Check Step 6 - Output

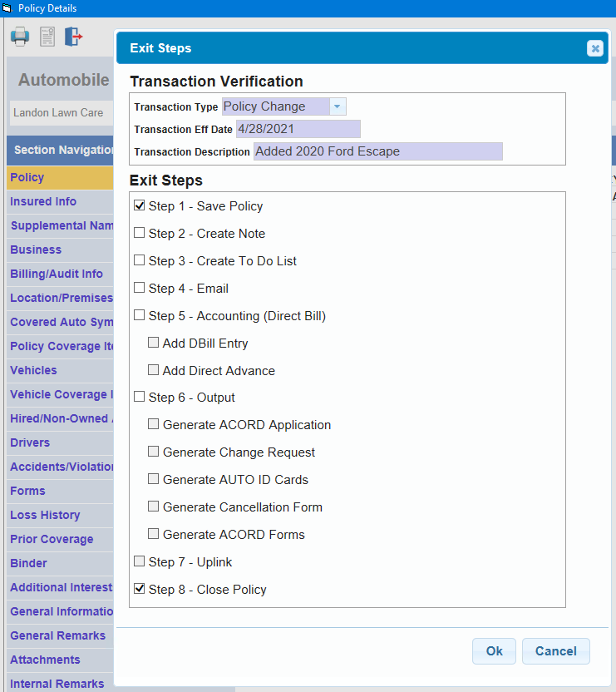(140, 397)
